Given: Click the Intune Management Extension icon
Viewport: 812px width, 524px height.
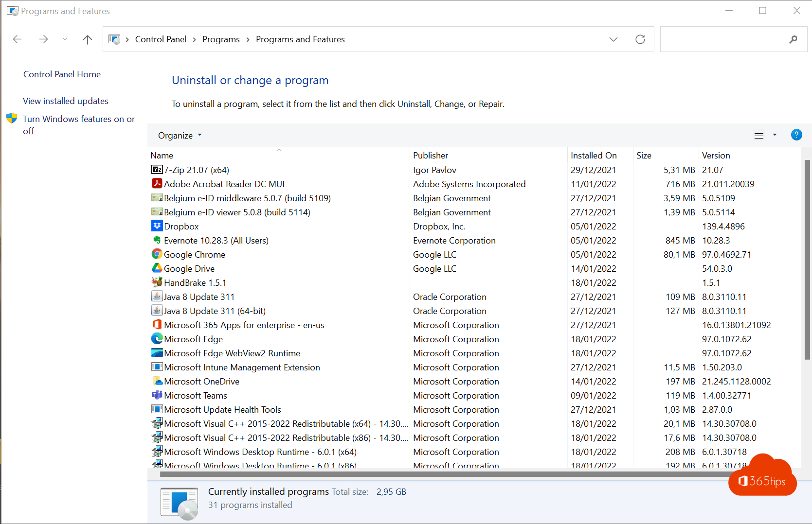Looking at the screenshot, I should pyautogui.click(x=157, y=367).
